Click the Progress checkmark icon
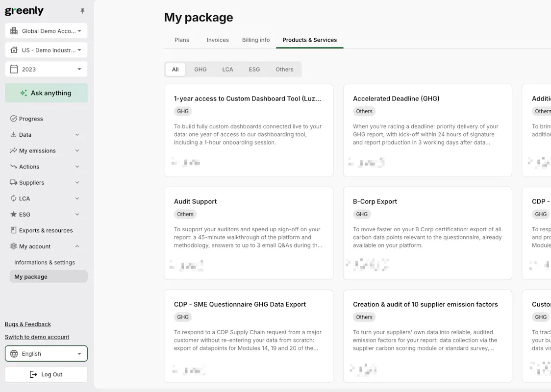Image resolution: width=551 pixels, height=392 pixels. [13, 119]
